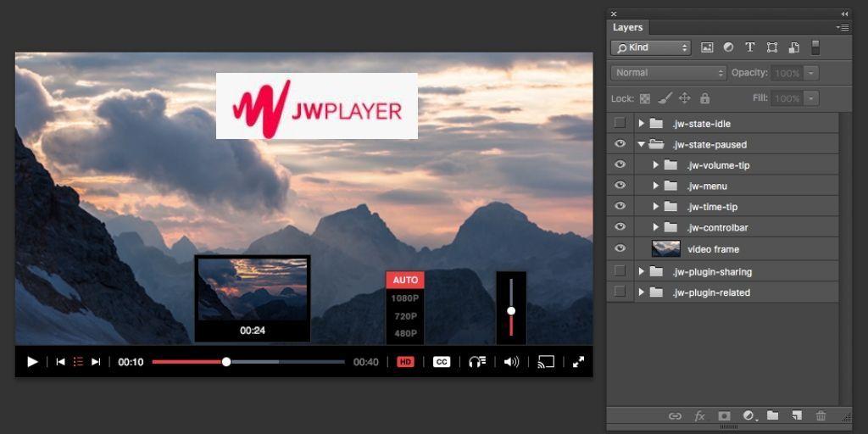This screenshot has height=434, width=868.
Task: Click the vertical volume slider knob
Action: click(511, 310)
